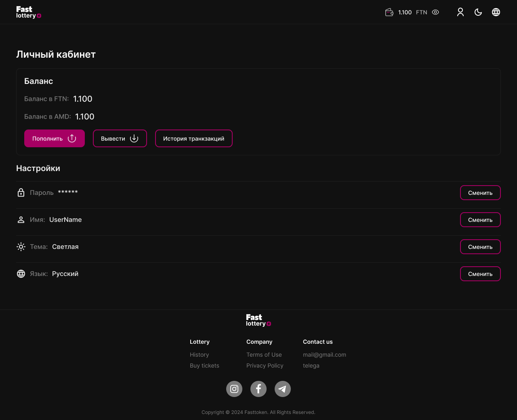The image size is (517, 420).
Task: Click the mail@gmail.com contact link
Action: [x=324, y=355]
